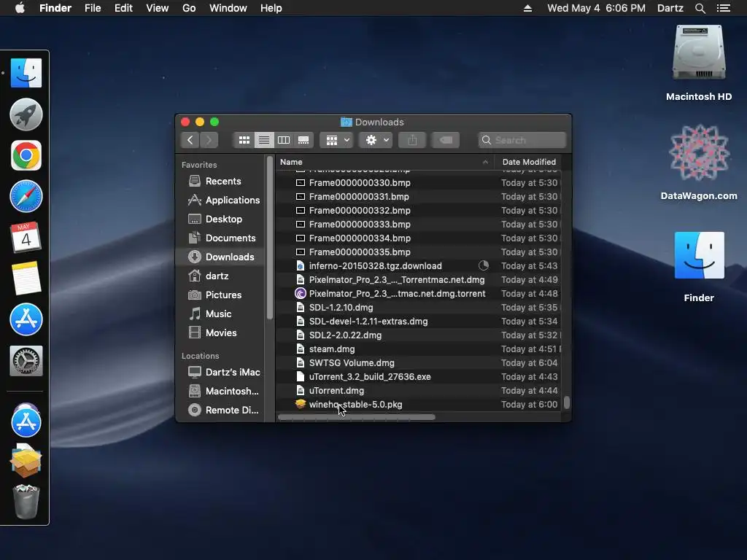Open the Help menu

(271, 8)
